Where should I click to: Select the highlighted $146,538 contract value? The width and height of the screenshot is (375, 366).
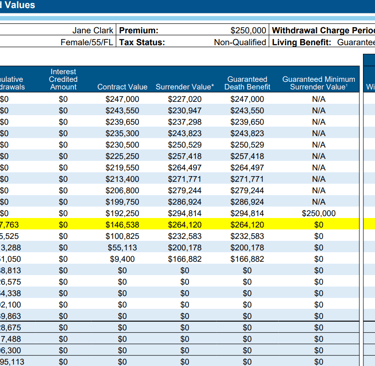pos(122,225)
